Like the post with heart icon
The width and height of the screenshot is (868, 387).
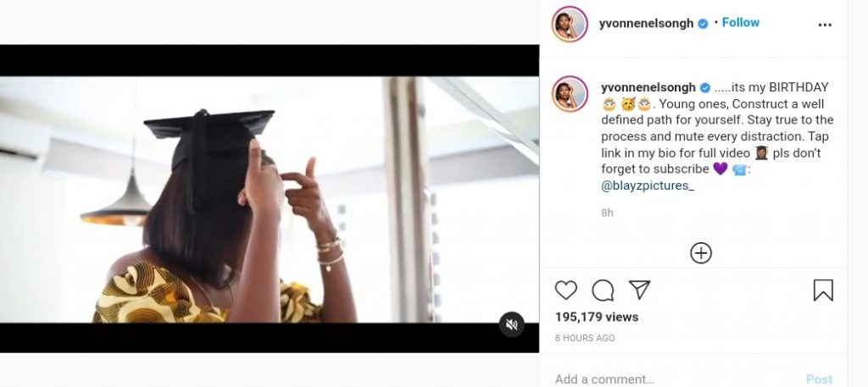click(x=565, y=290)
